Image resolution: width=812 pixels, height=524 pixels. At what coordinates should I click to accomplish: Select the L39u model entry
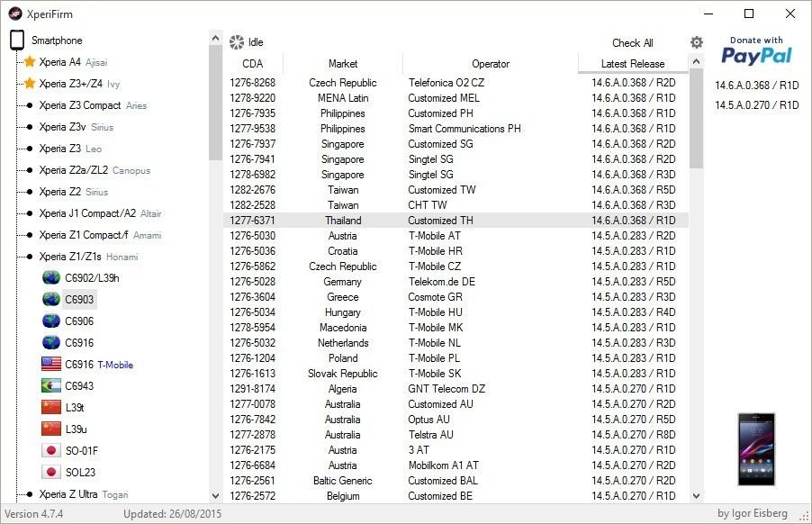77,429
